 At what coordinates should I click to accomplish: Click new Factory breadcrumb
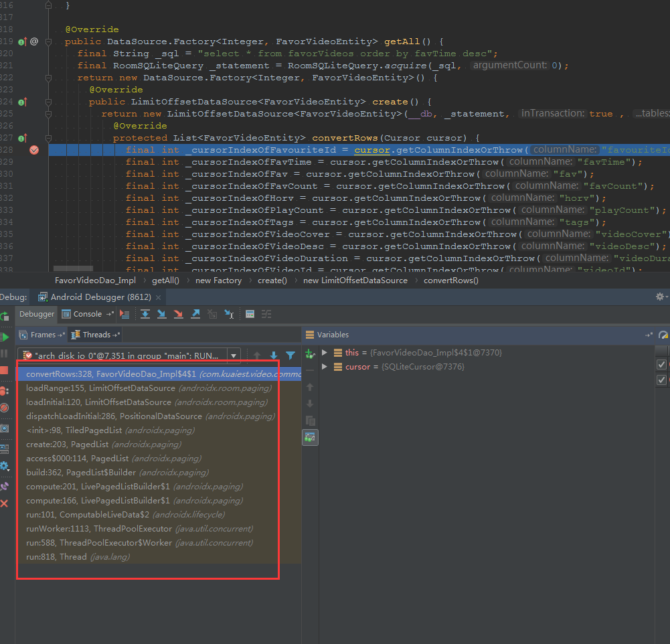(x=218, y=280)
